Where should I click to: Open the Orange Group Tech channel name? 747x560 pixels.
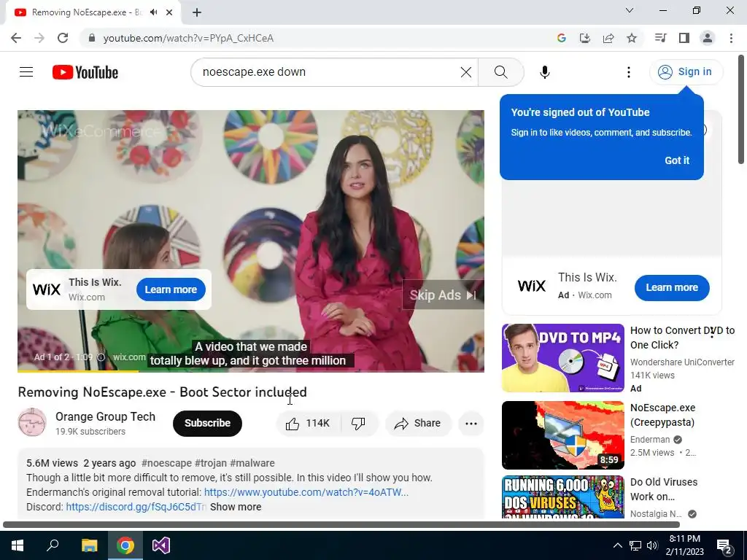[x=105, y=416]
